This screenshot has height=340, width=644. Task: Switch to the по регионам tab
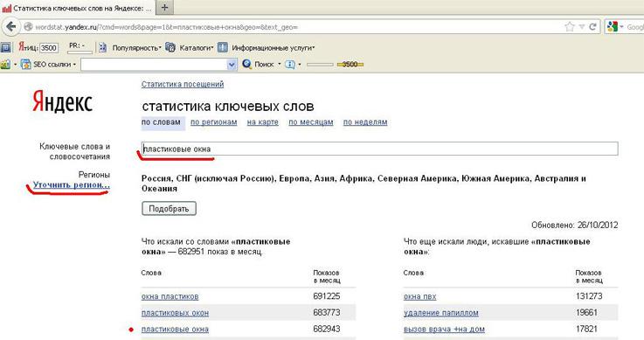(x=213, y=122)
